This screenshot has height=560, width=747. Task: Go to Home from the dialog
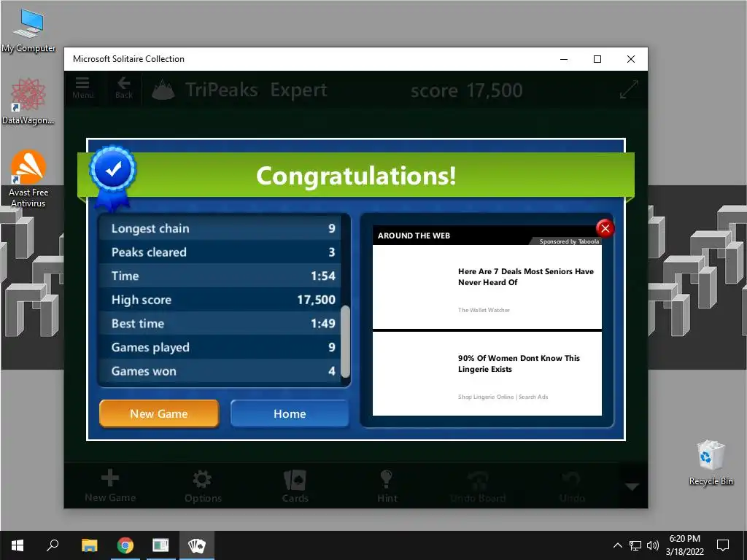[290, 413]
